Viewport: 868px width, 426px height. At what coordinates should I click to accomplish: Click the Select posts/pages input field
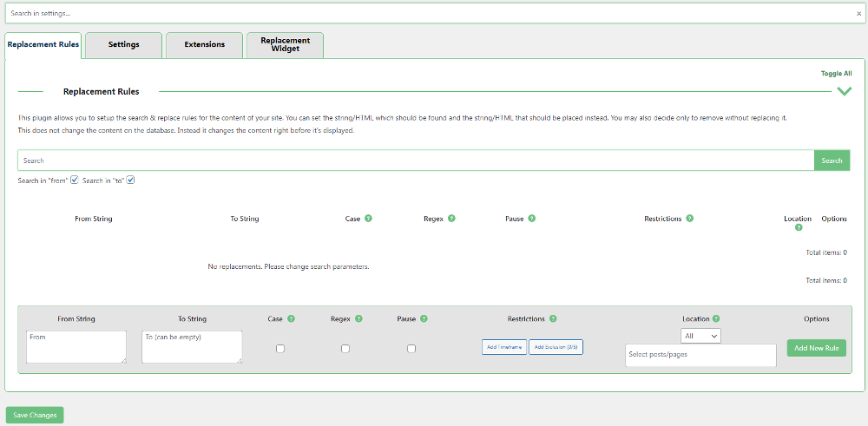coord(700,355)
